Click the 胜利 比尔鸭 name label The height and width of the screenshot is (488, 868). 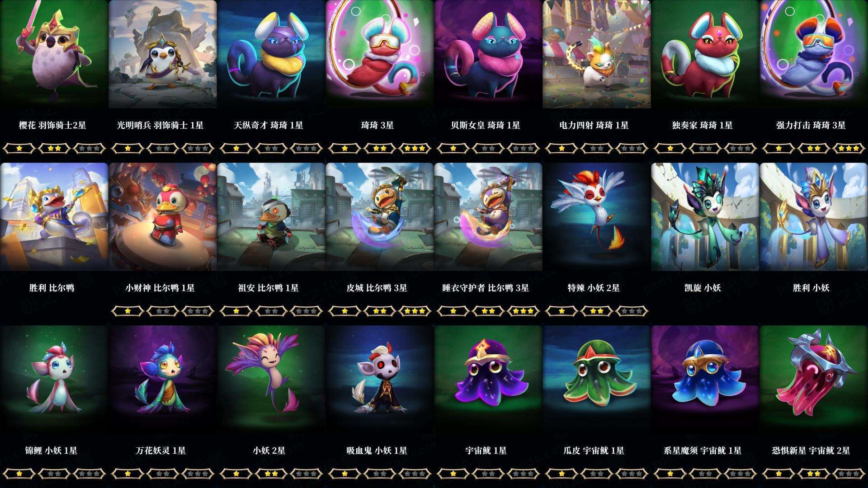52,288
